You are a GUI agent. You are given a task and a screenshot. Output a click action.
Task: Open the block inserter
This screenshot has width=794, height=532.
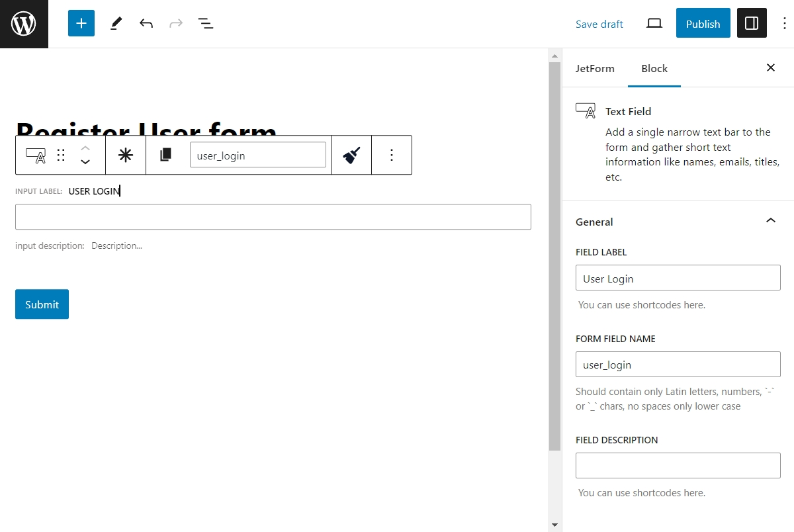pyautogui.click(x=81, y=22)
